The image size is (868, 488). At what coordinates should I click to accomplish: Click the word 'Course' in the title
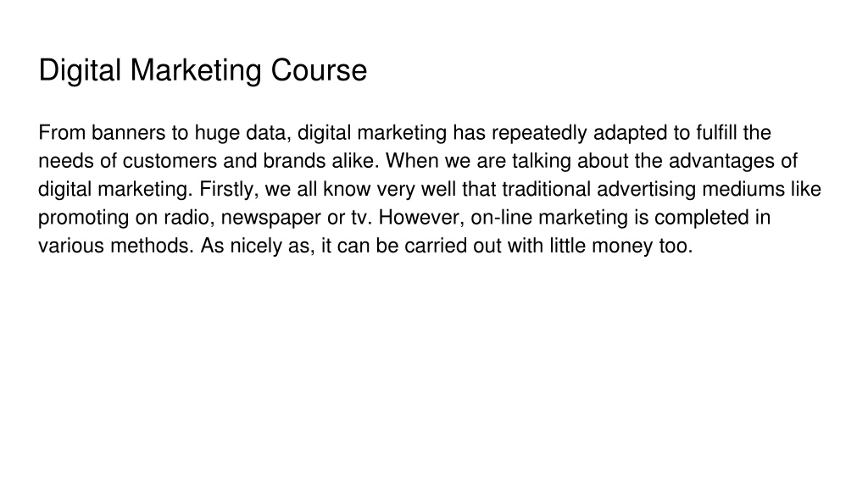coord(319,70)
